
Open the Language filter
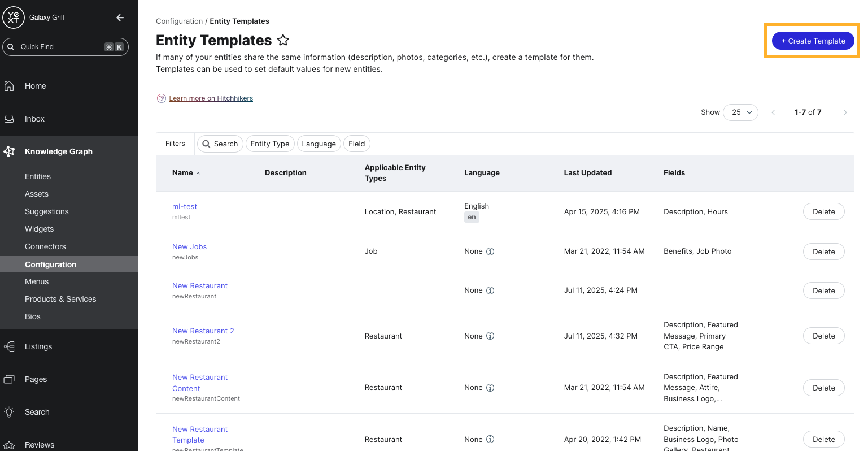(x=319, y=144)
